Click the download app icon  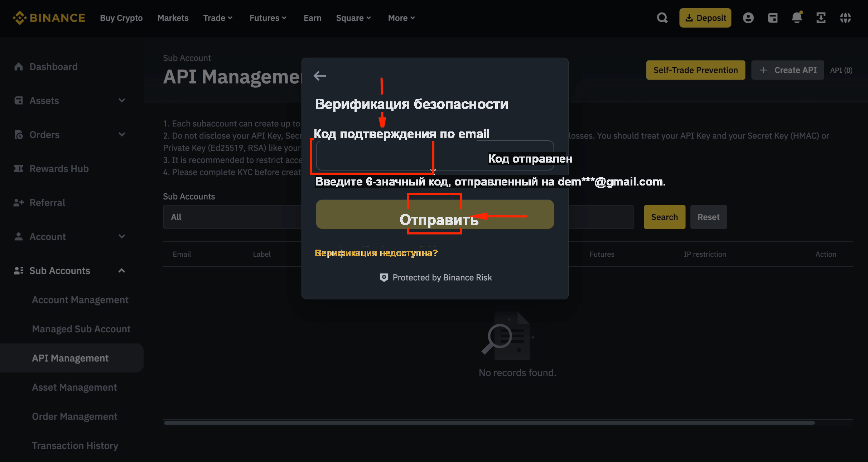(821, 18)
